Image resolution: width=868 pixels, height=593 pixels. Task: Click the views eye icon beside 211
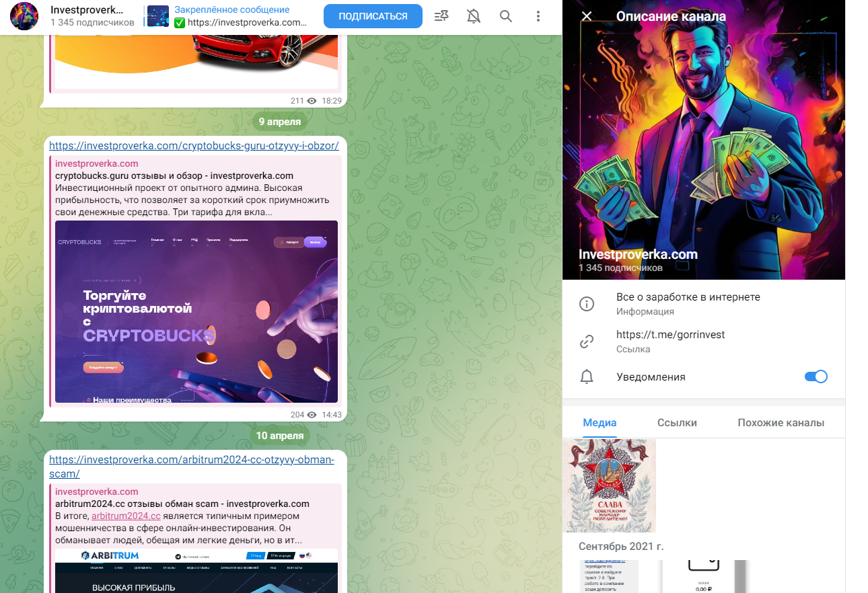(312, 101)
